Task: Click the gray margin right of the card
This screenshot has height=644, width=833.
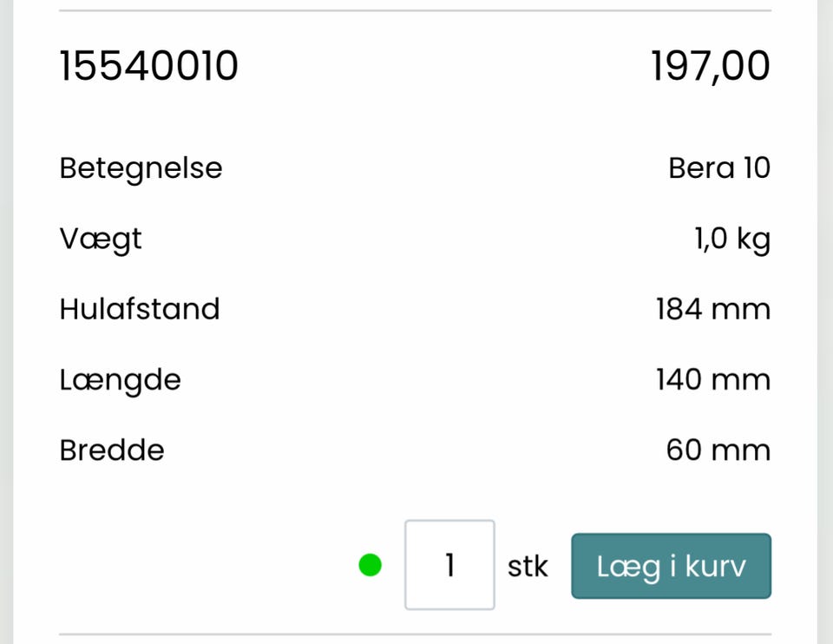Action: (x=825, y=322)
